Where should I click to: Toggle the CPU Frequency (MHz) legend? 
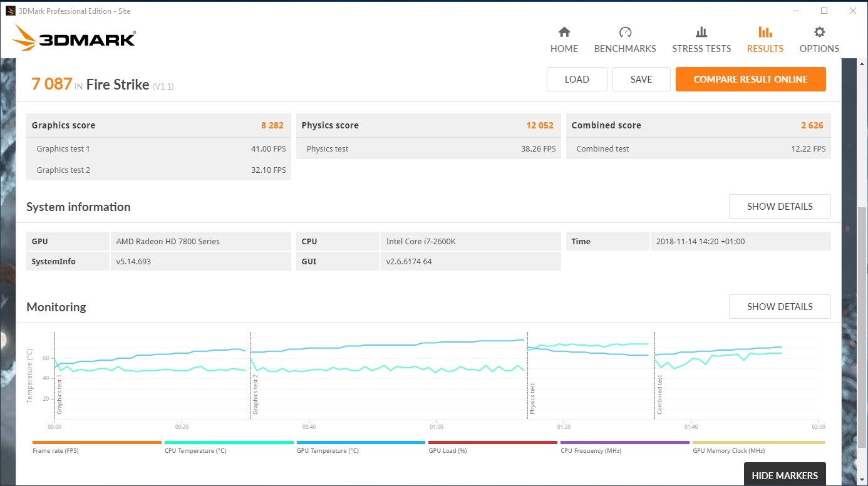(591, 451)
